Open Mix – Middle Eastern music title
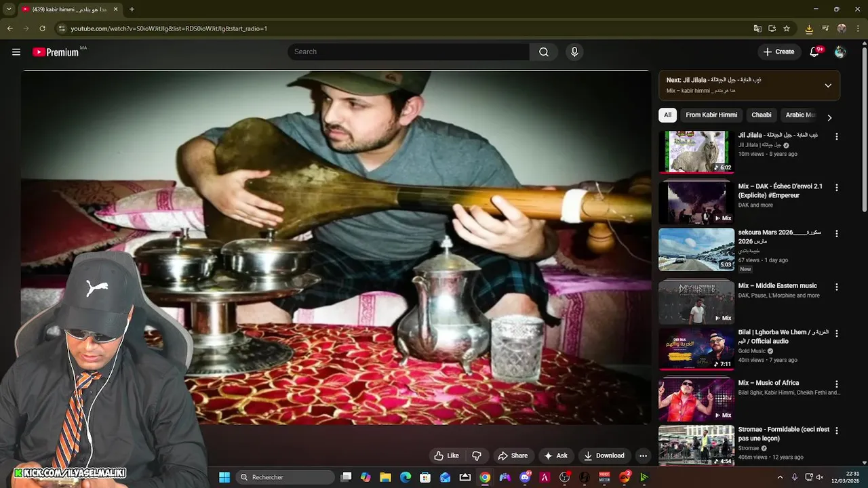This screenshot has width=868, height=488. 777,286
